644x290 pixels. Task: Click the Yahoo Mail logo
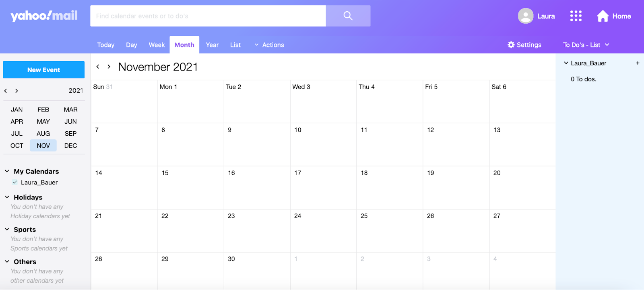point(44,16)
